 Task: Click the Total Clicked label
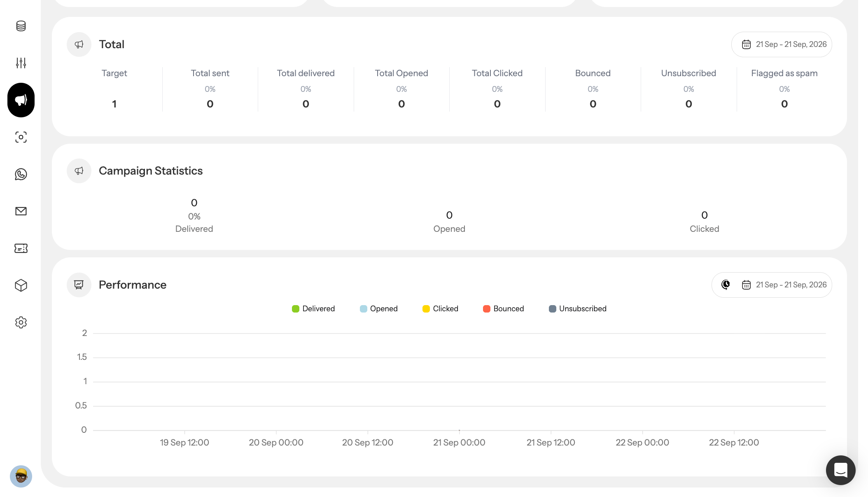pyautogui.click(x=497, y=73)
